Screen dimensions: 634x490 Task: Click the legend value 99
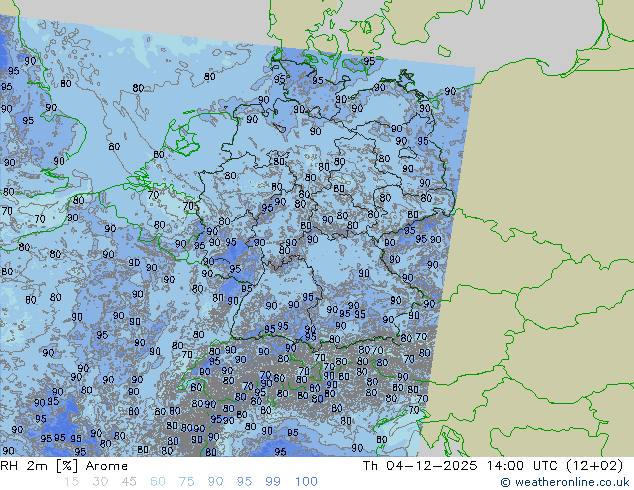(273, 482)
